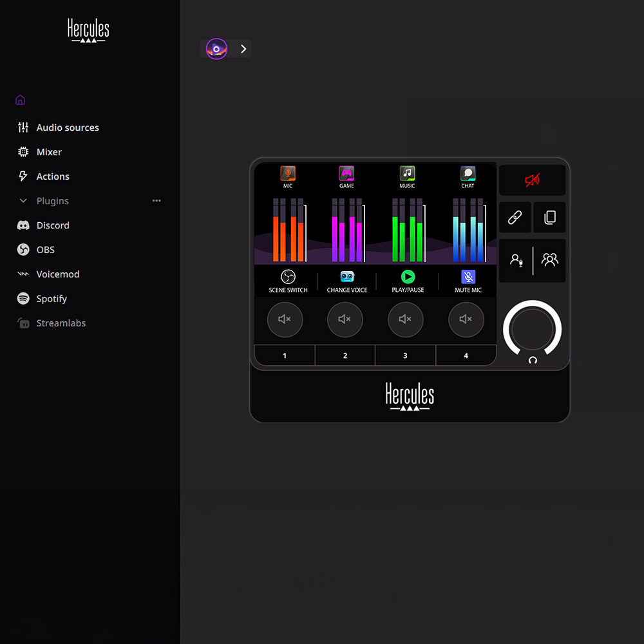Click the link chain icon button
The width and height of the screenshot is (644, 644).
[x=515, y=218]
